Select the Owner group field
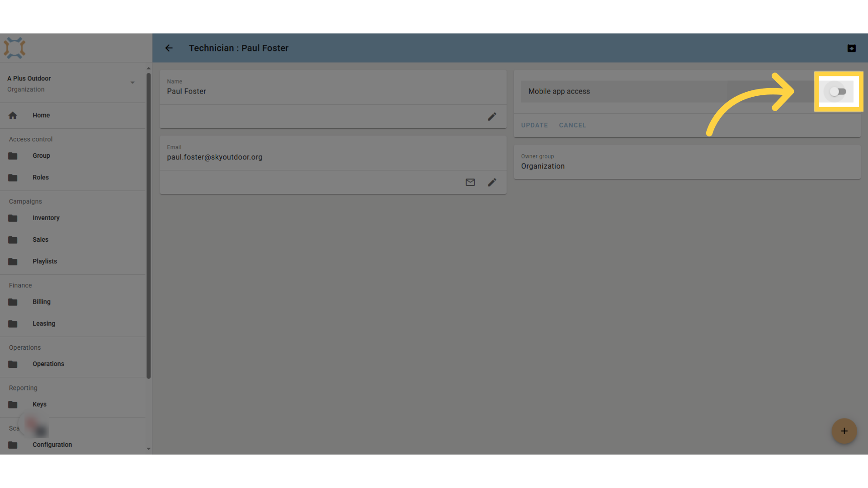 pos(687,162)
